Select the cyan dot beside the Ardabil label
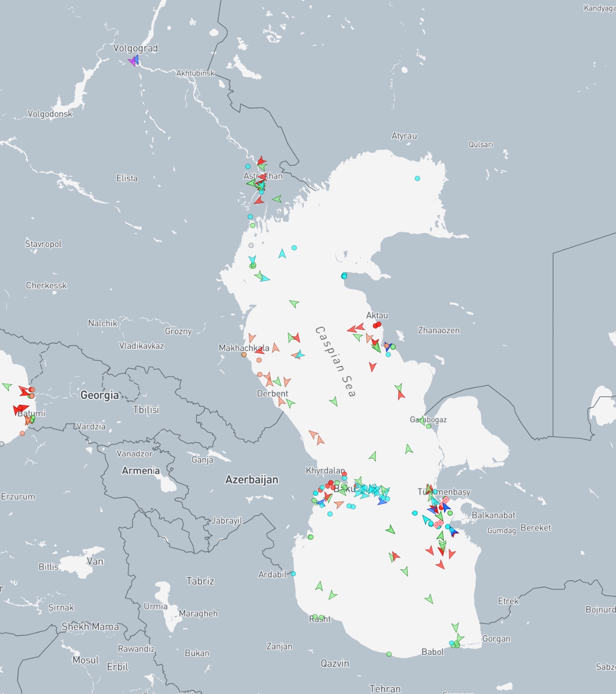The image size is (616, 694). point(293,574)
